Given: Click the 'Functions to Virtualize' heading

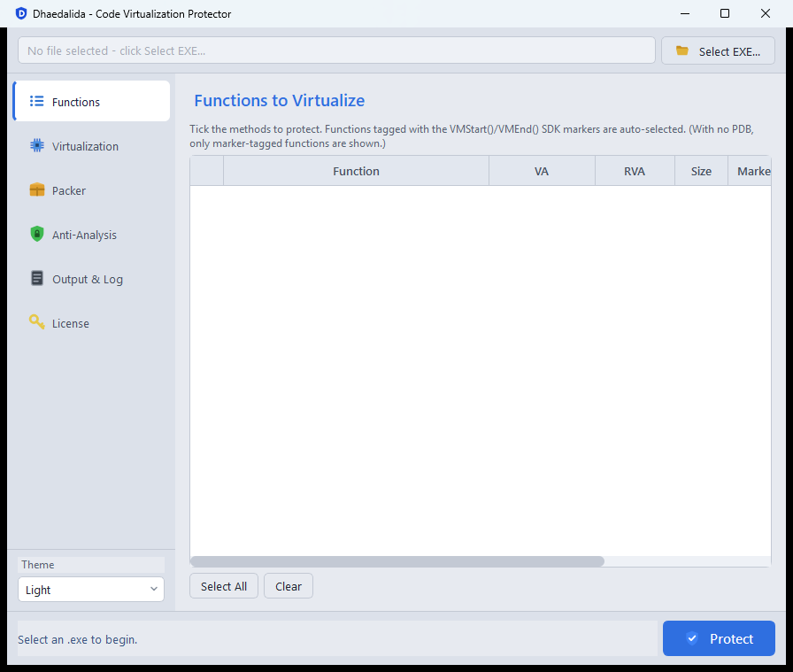Looking at the screenshot, I should [x=279, y=100].
